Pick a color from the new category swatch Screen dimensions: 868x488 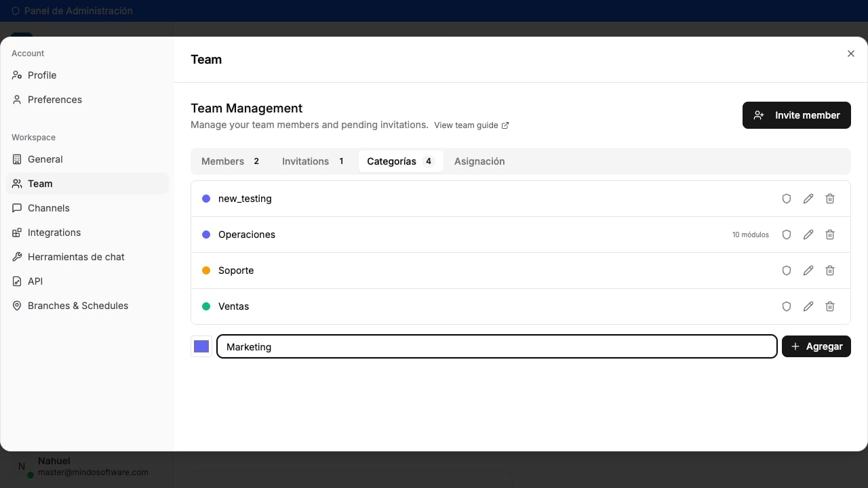(x=201, y=346)
